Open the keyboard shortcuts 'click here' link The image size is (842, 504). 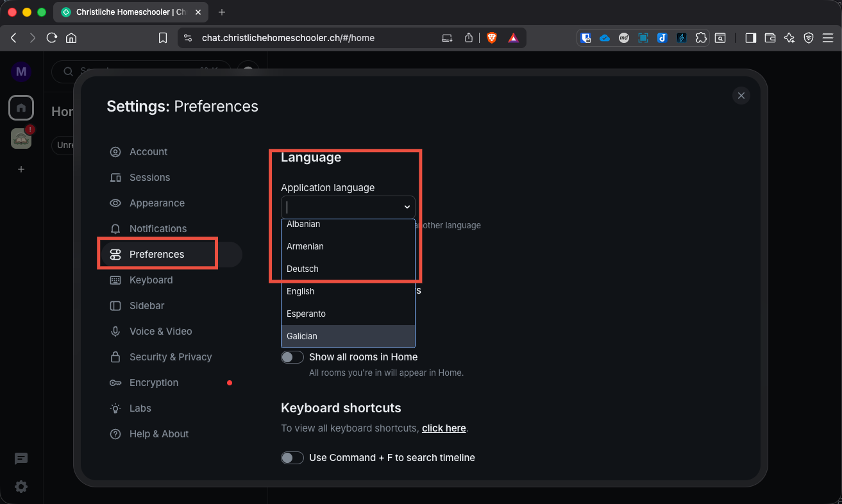click(x=444, y=428)
